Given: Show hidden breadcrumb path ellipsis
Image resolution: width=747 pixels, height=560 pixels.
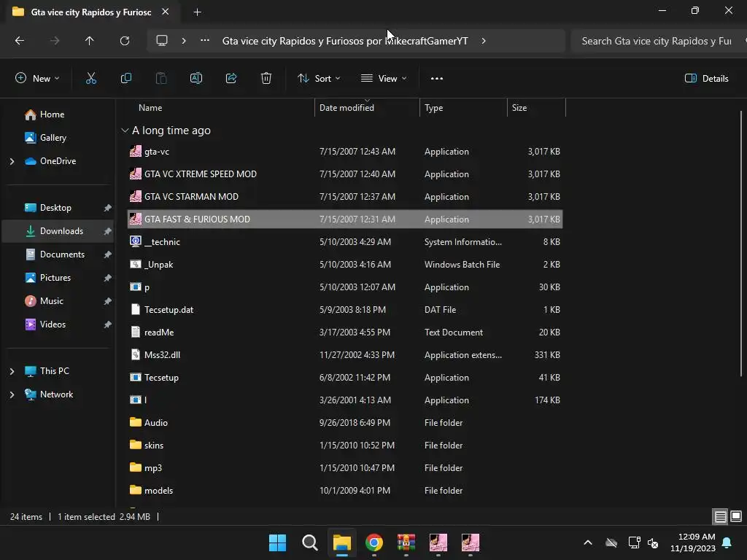Looking at the screenshot, I should [x=205, y=41].
